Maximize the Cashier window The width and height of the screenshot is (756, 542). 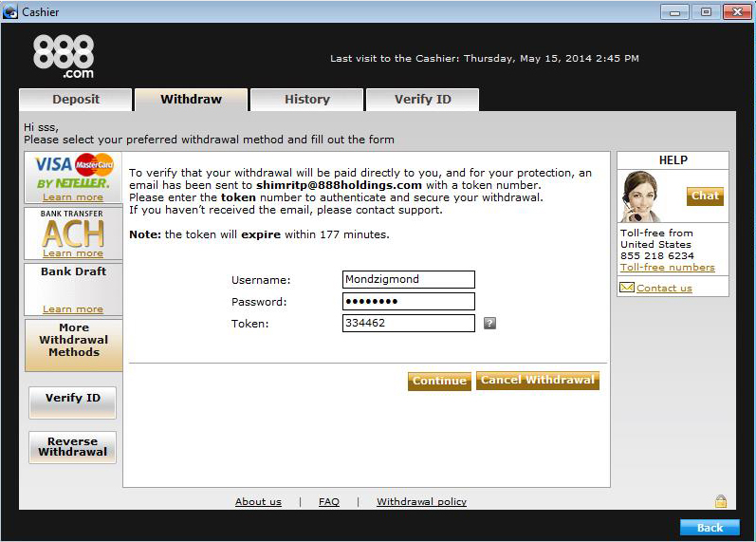click(706, 12)
